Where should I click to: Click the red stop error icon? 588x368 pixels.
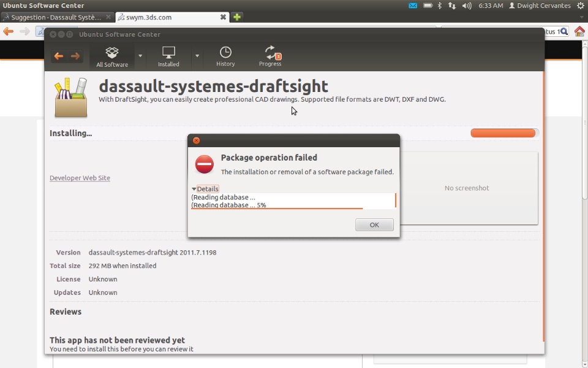(x=205, y=164)
